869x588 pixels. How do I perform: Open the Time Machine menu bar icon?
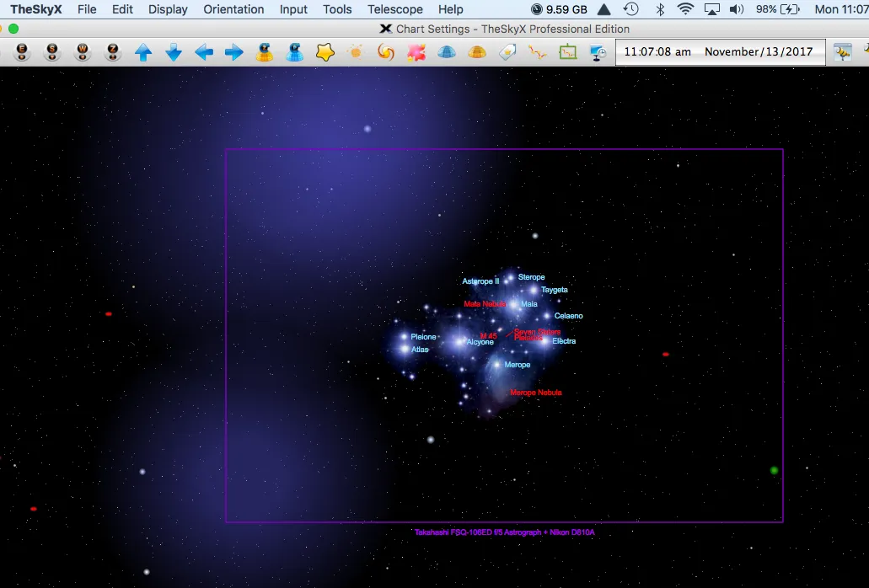630,9
